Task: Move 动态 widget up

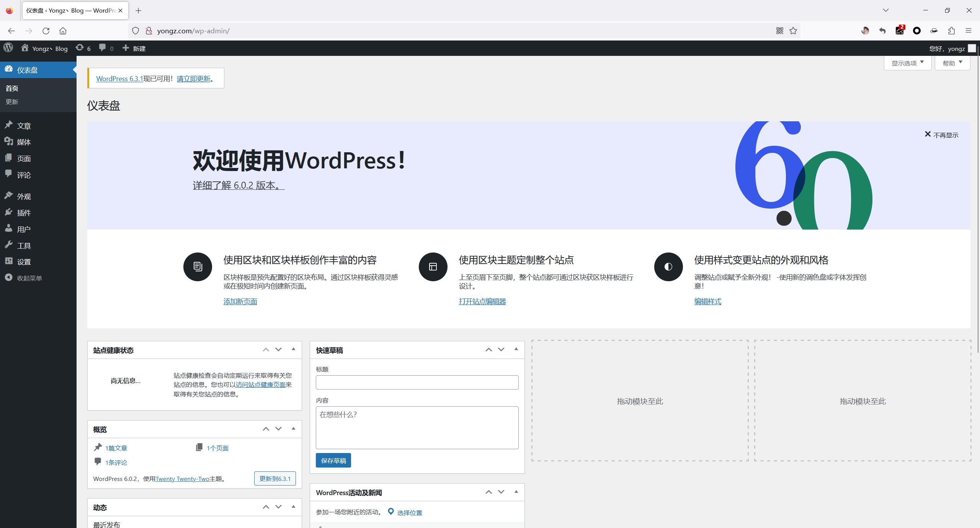Action: pyautogui.click(x=266, y=507)
